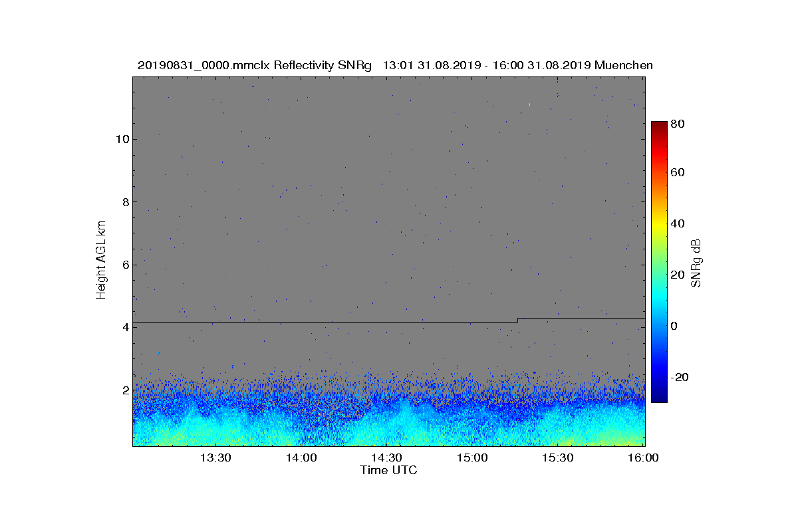Click the dark red top of the colorbar
The height and width of the screenshot is (532, 798).
pyautogui.click(x=659, y=126)
